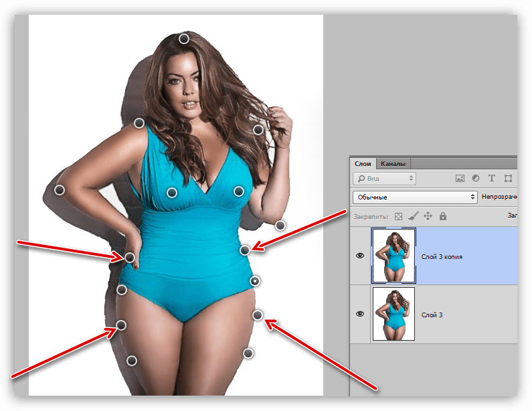Select the puppet warp pin on top of head
This screenshot has width=532, height=411.
pyautogui.click(x=184, y=39)
